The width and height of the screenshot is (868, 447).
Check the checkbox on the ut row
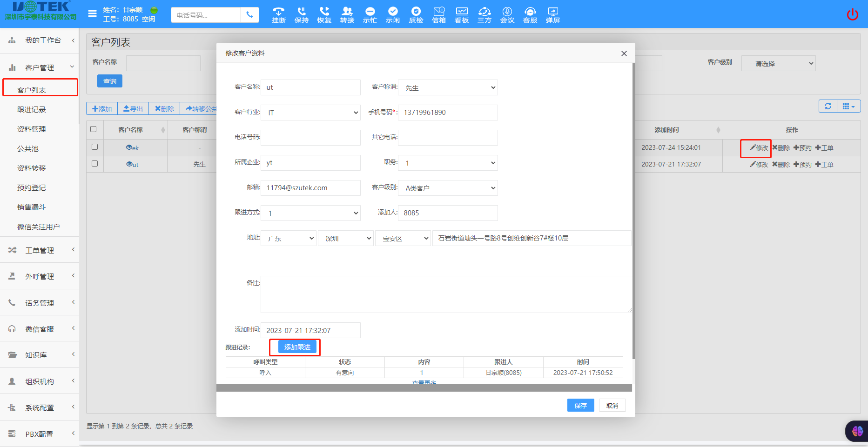(94, 164)
